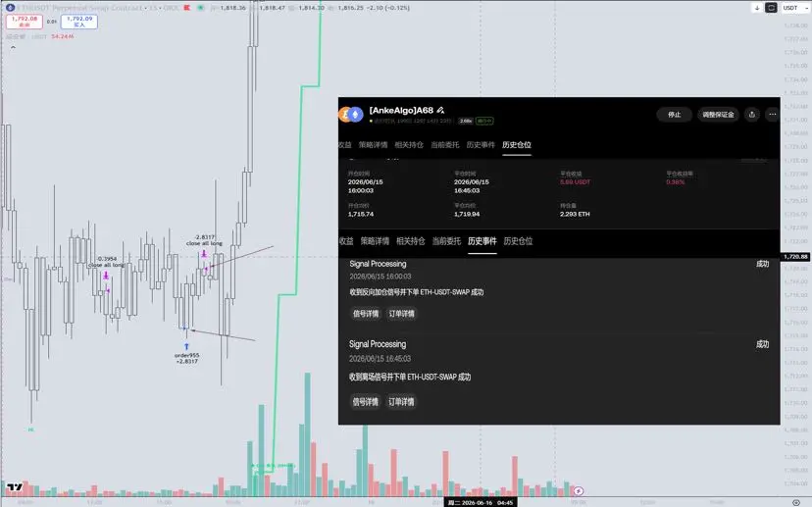Select the 策略详情 tab in the lower tab row
The height and width of the screenshot is (507, 812).
click(x=375, y=241)
